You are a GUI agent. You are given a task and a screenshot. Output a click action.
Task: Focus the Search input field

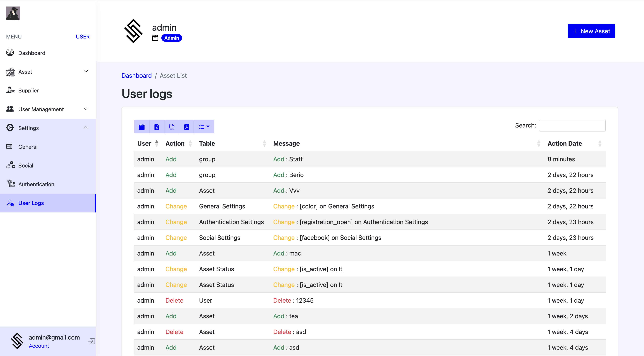click(572, 126)
